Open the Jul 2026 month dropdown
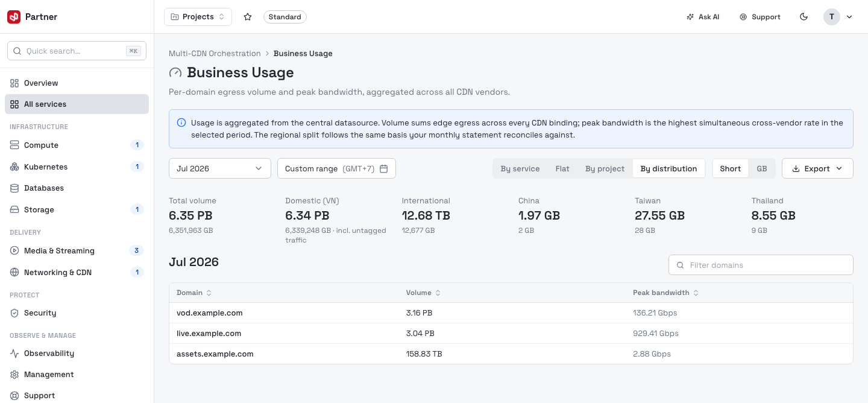This screenshot has width=868, height=403. 220,168
